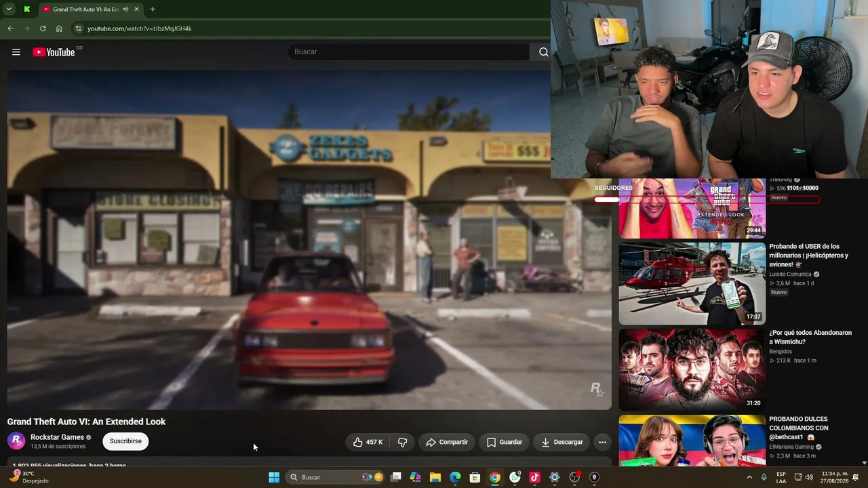This screenshot has height=488, width=868.
Task: Open File Explorer from the taskbar
Action: point(435,477)
